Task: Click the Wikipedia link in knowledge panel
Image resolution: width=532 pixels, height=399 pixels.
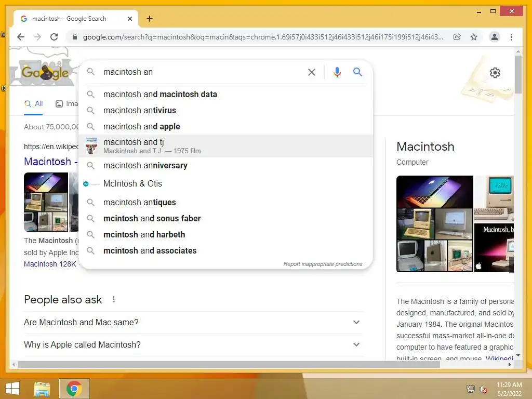Action: [x=499, y=358]
